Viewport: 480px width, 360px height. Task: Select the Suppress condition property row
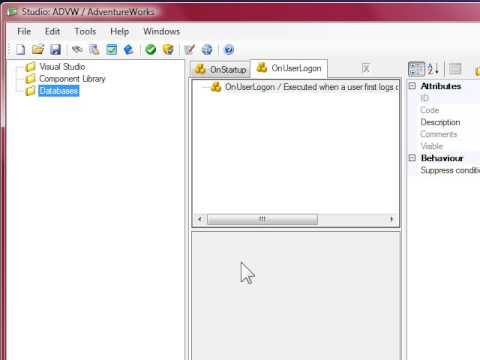coord(443,170)
